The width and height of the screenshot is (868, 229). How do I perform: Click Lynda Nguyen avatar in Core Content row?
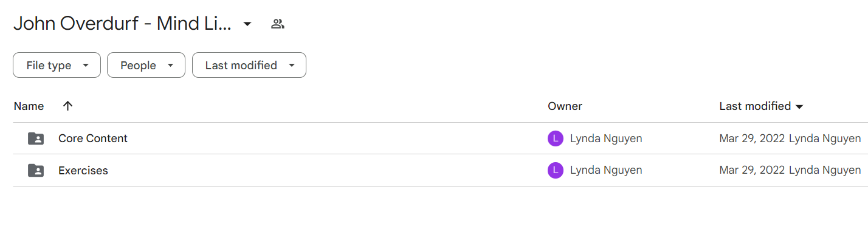click(x=555, y=138)
